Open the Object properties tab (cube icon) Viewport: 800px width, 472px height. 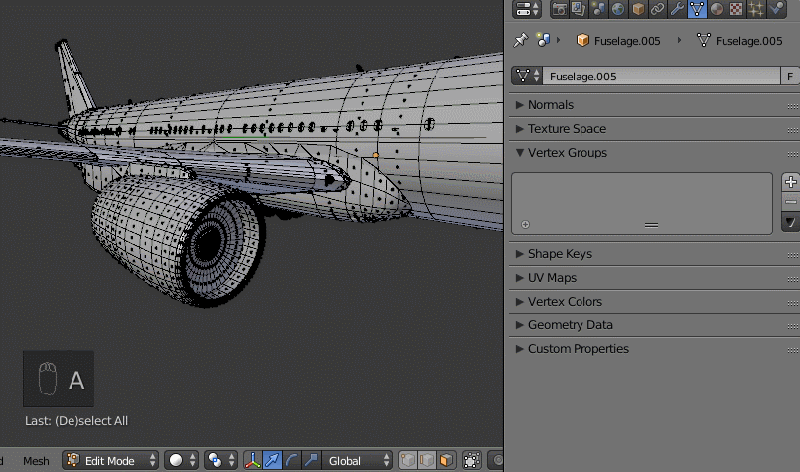pyautogui.click(x=638, y=9)
